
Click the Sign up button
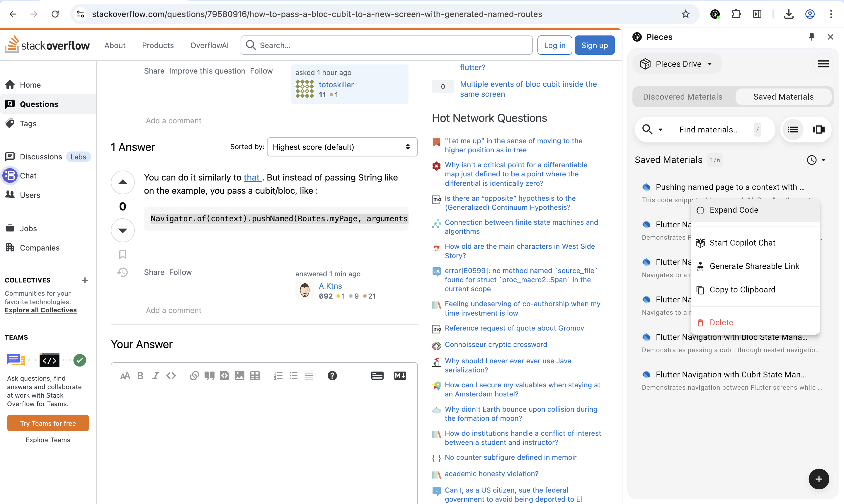[x=594, y=45]
